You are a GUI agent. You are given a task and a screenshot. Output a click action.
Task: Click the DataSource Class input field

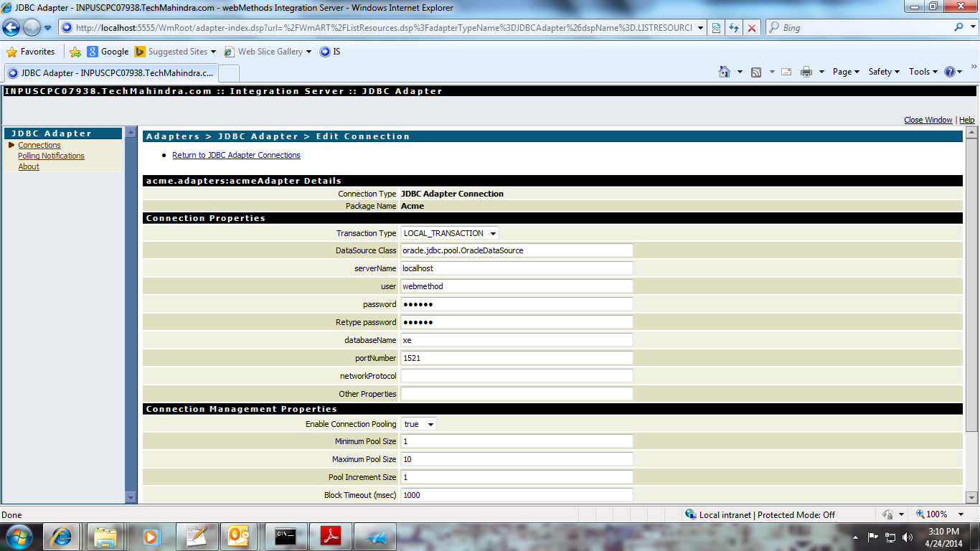point(517,250)
